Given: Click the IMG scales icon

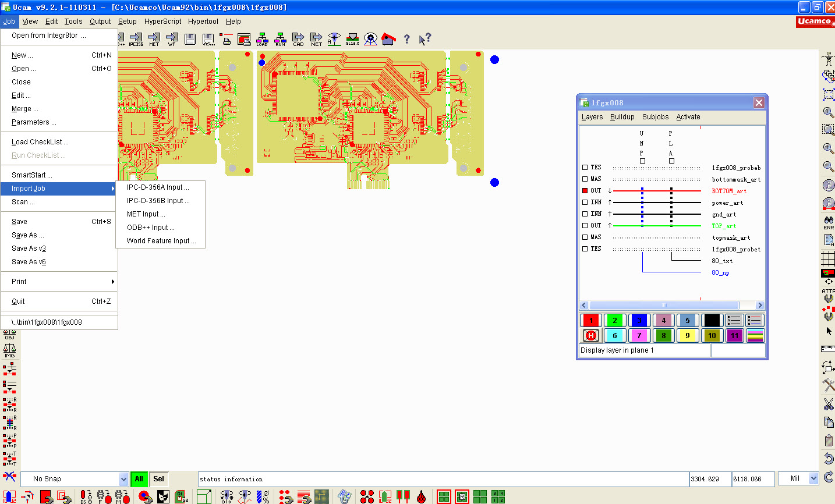Looking at the screenshot, I should click(x=9, y=350).
